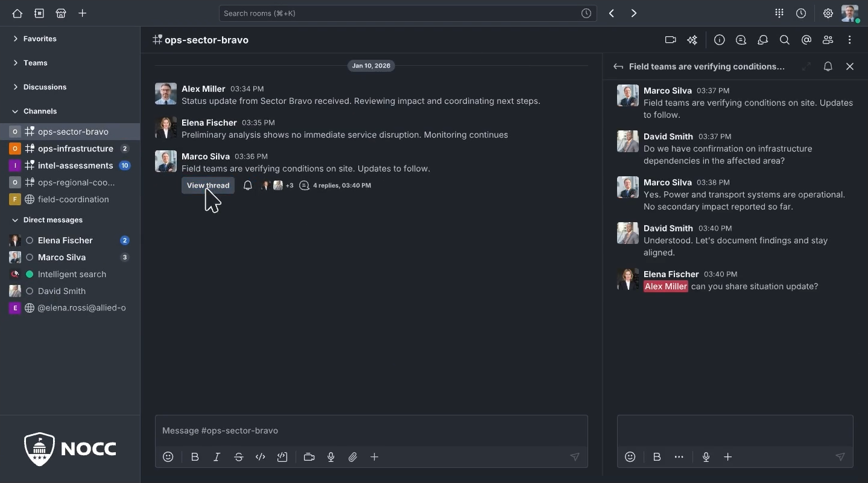This screenshot has height=483, width=868.
Task: Go back with the left arrow
Action: pyautogui.click(x=612, y=13)
